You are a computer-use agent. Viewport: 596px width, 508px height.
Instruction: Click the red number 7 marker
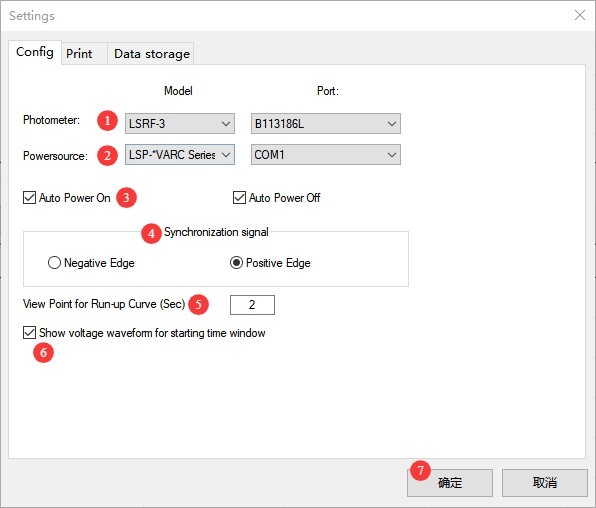tap(420, 471)
